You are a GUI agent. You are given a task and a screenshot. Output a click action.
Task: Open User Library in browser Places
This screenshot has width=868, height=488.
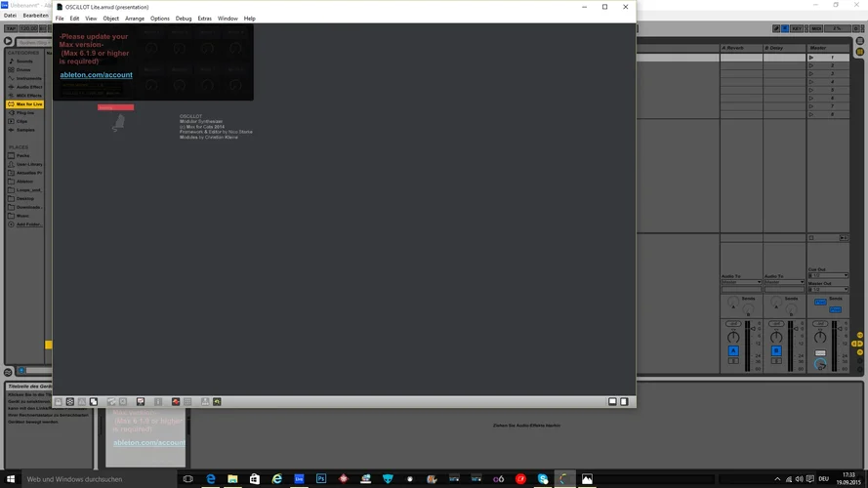(25, 164)
